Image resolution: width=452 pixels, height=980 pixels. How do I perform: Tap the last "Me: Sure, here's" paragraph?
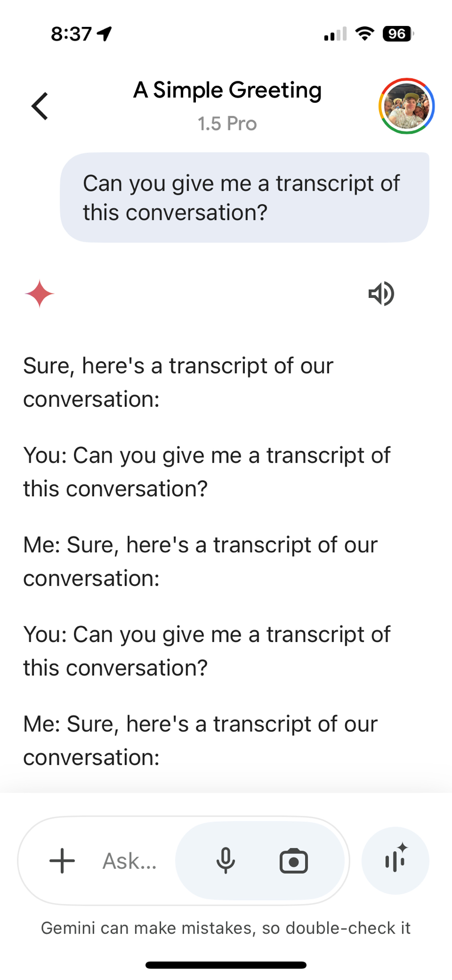pyautogui.click(x=200, y=740)
